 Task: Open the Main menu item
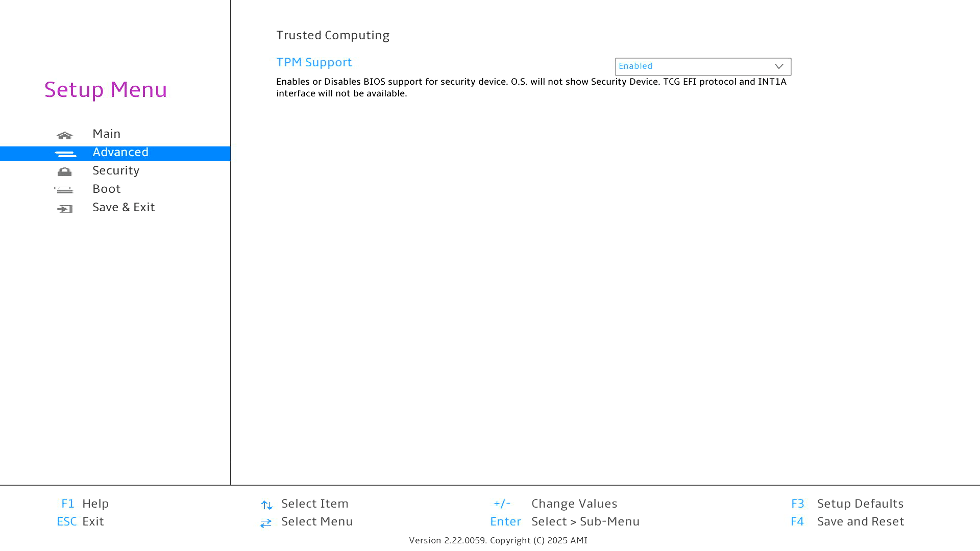point(107,134)
